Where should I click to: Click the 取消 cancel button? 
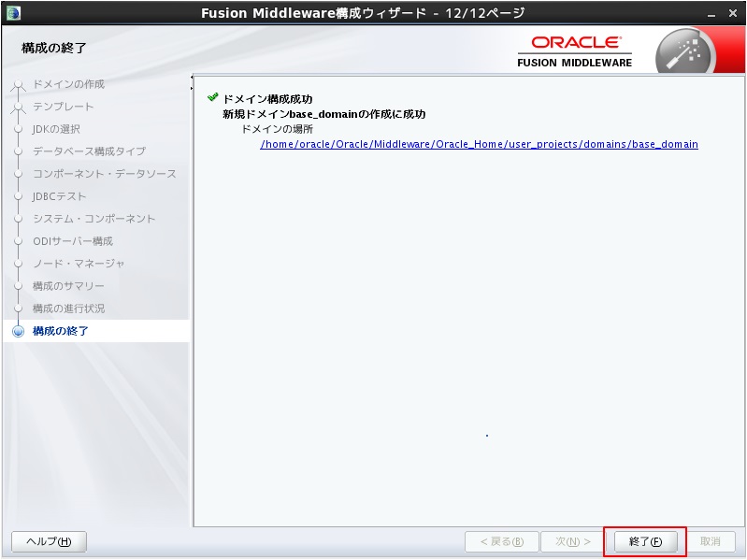tap(710, 541)
